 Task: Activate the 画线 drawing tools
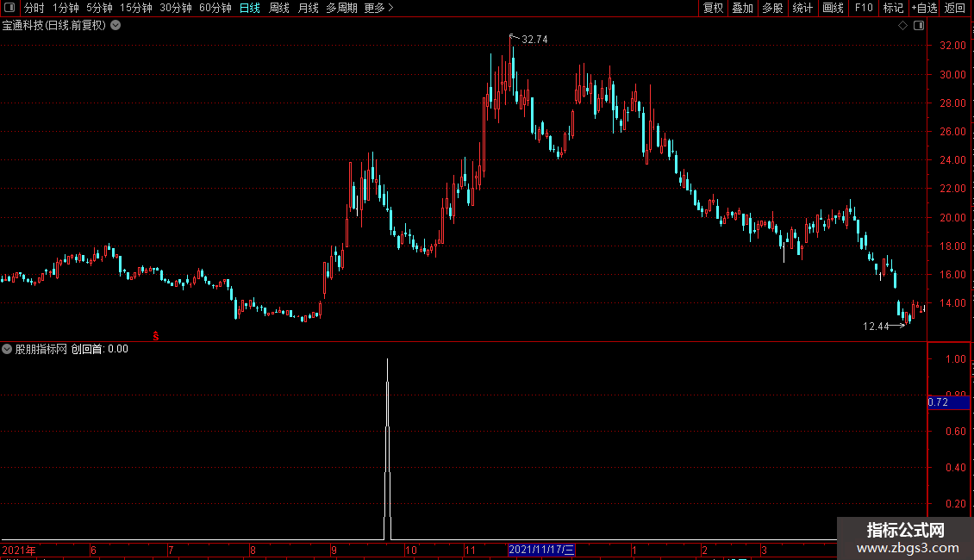(833, 8)
